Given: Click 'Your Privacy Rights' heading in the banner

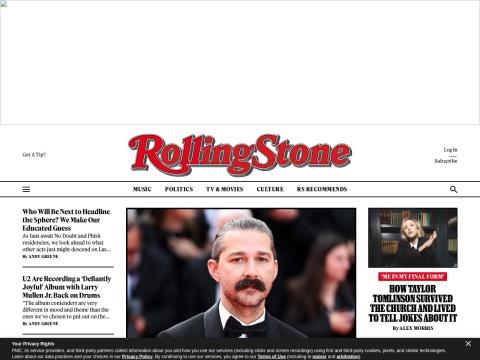Looking at the screenshot, I should point(33,344).
